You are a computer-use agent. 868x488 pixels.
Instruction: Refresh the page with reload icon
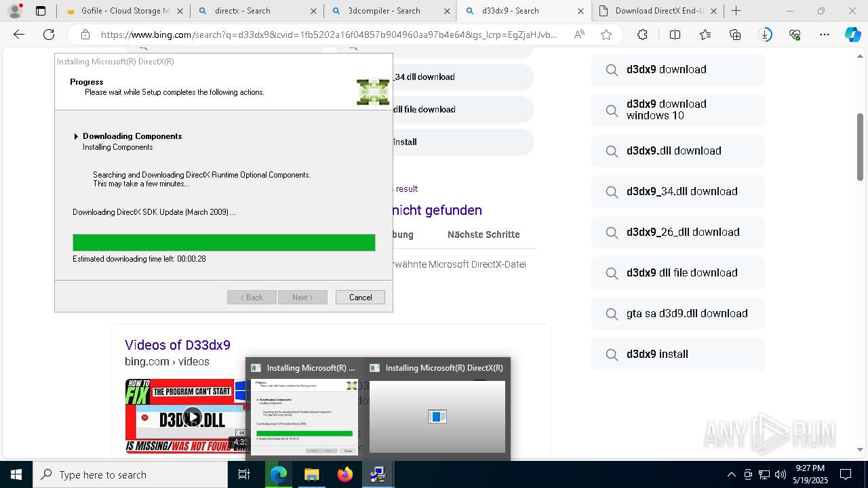(x=49, y=35)
